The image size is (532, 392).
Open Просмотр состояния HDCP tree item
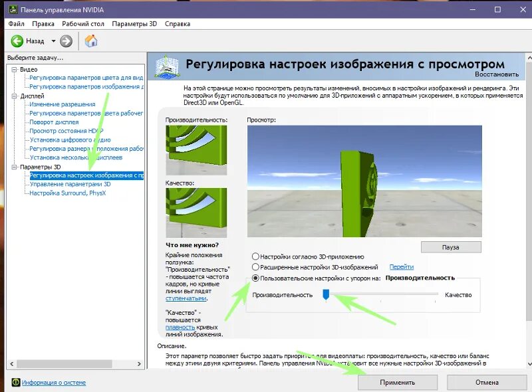point(66,131)
